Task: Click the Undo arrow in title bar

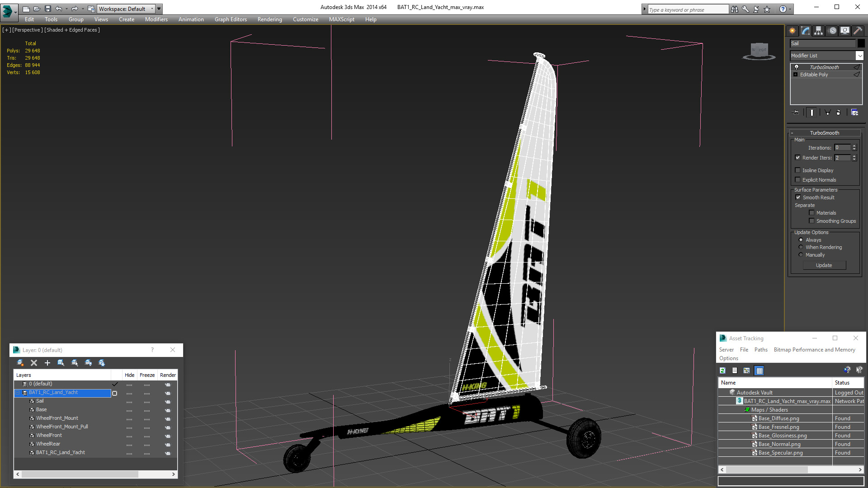Action: pos(58,9)
